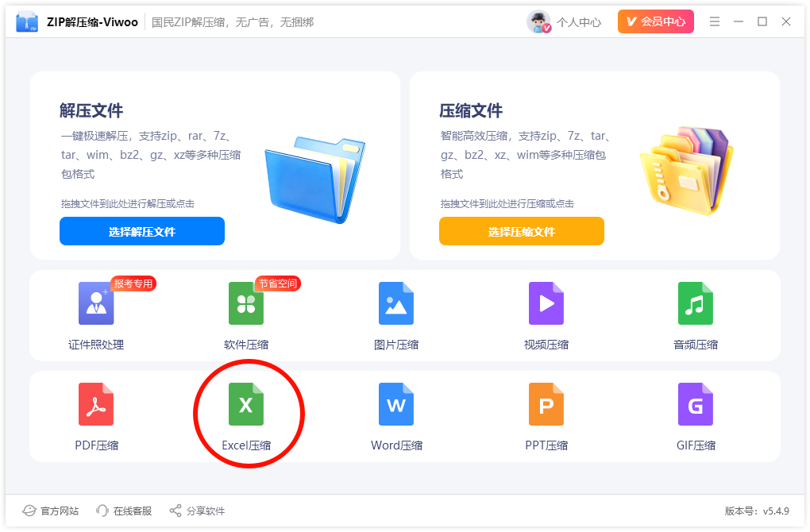Maximize the Viwoo window
Viewport: 810px width, 532px height.
(x=762, y=21)
